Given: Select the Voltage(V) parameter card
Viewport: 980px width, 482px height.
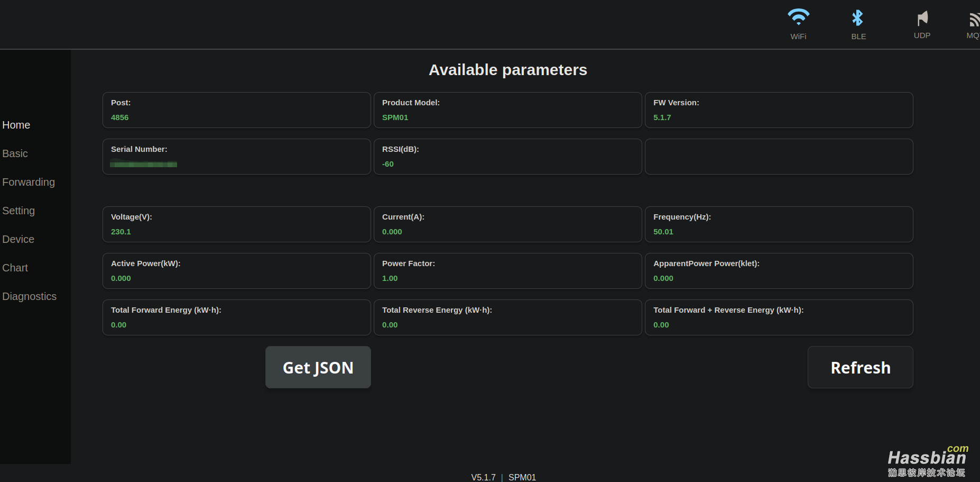Looking at the screenshot, I should point(236,224).
